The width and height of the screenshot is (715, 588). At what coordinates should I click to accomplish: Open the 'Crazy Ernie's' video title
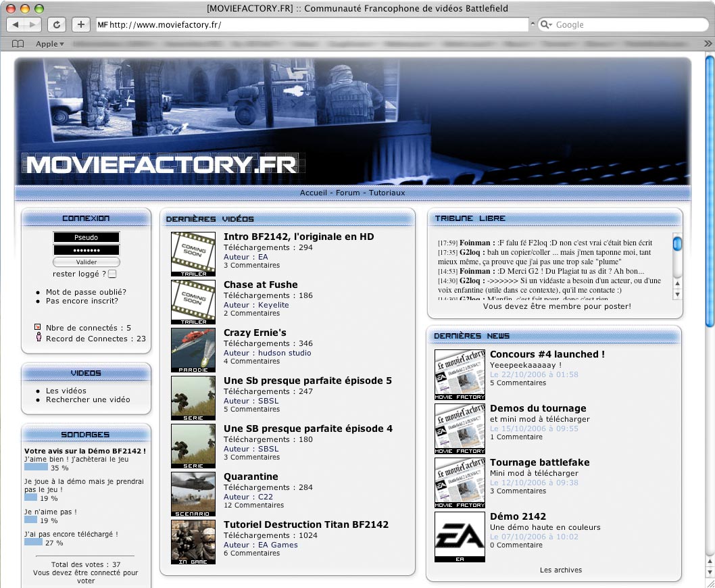255,333
